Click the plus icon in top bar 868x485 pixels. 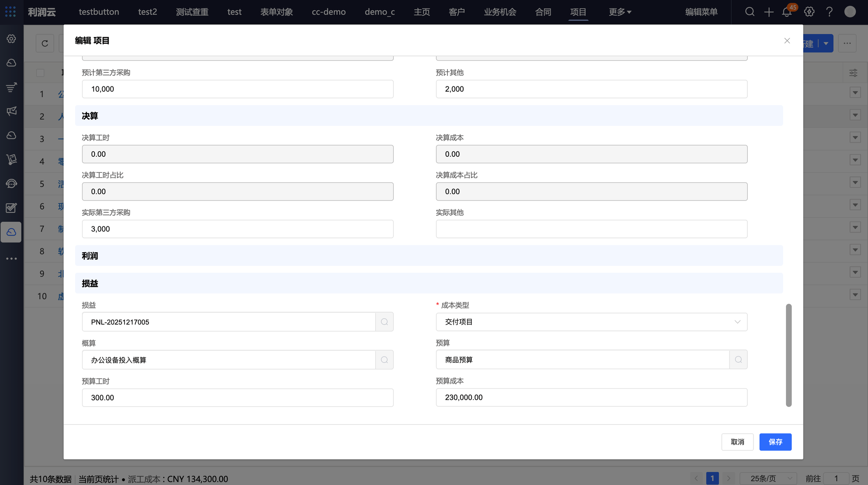769,12
